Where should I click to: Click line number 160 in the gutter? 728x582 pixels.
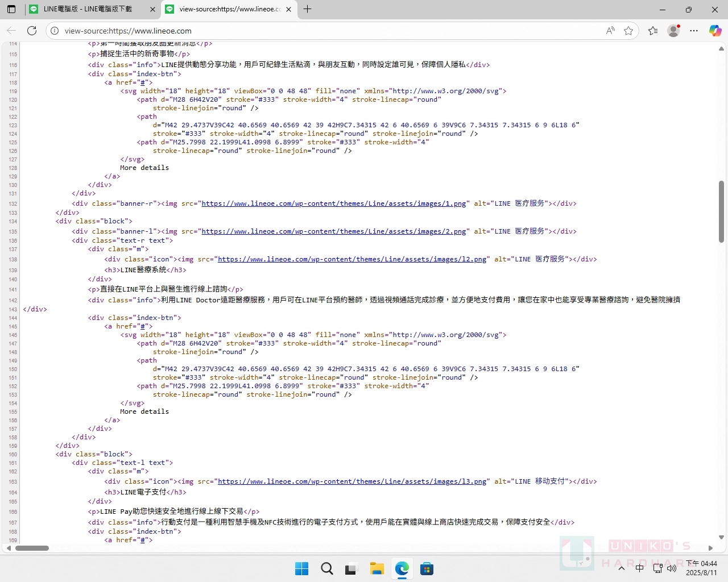13,455
